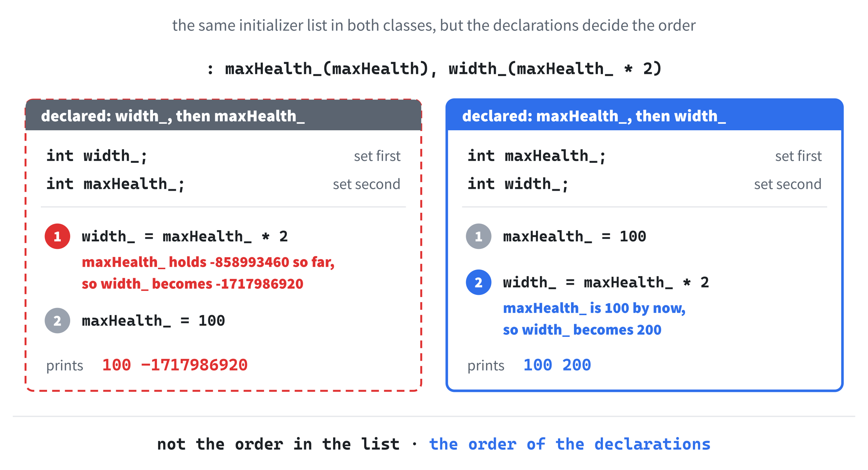Screen dimensions: 868x470
Task: Select 'int width_;' in the right panel
Action: (518, 184)
